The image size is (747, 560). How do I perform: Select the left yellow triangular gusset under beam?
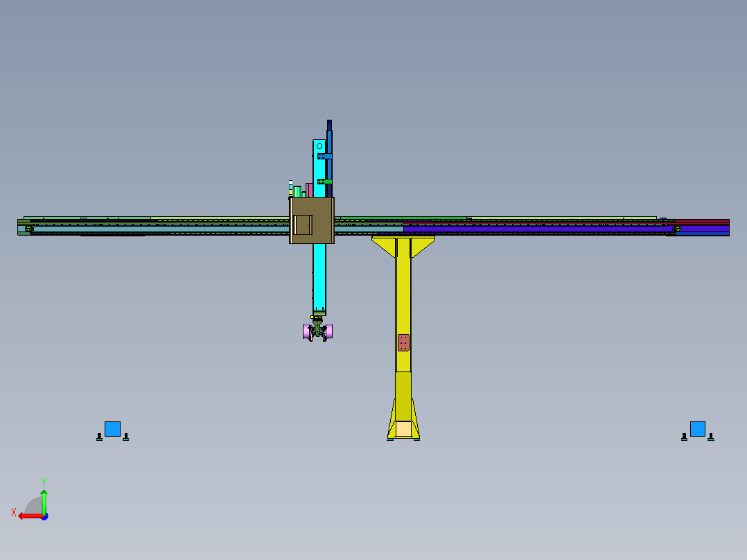[x=384, y=247]
